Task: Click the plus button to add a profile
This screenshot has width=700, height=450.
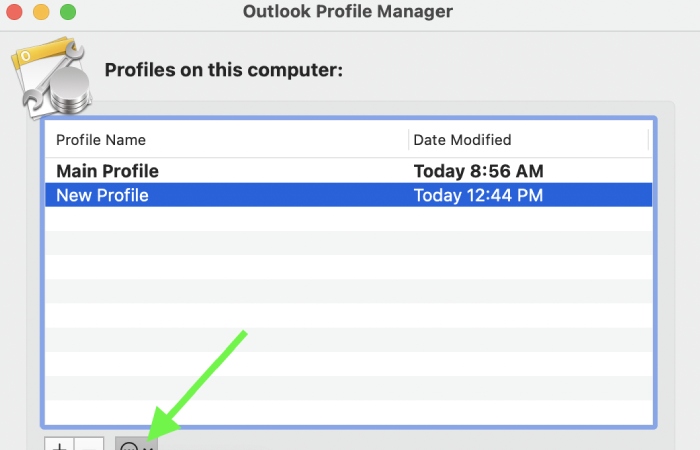Action: (59, 444)
